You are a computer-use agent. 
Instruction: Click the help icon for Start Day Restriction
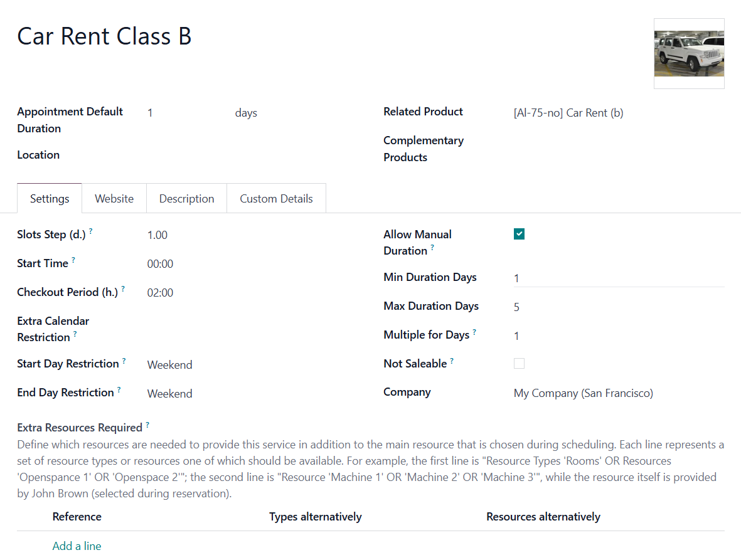pos(124,361)
